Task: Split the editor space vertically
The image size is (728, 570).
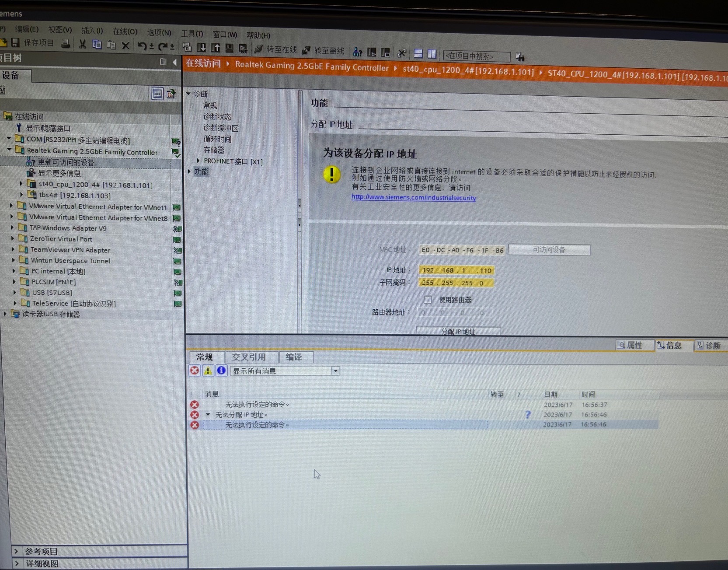Action: 432,54
